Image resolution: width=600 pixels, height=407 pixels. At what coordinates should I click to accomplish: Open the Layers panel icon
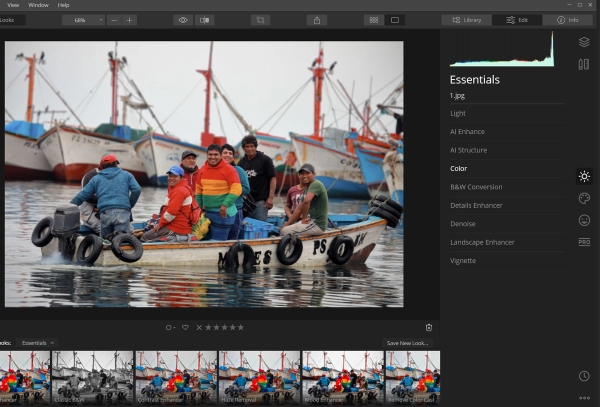pos(584,42)
